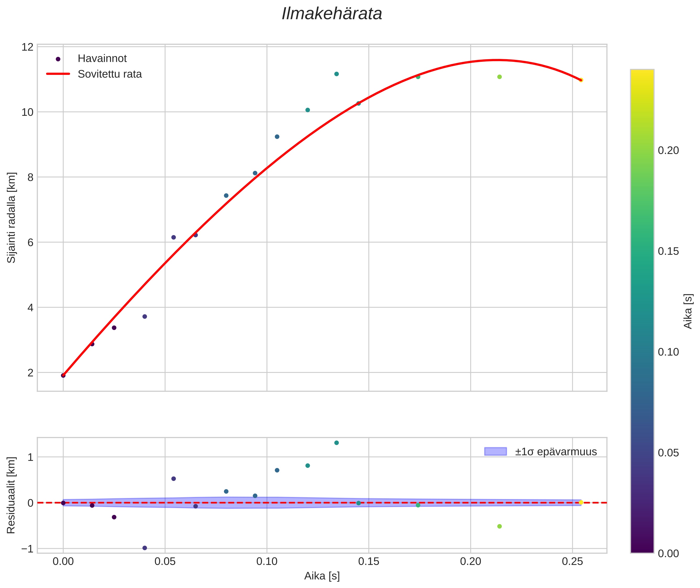Click the highest residual point above 1
The height and width of the screenshot is (588, 700).
tap(337, 443)
